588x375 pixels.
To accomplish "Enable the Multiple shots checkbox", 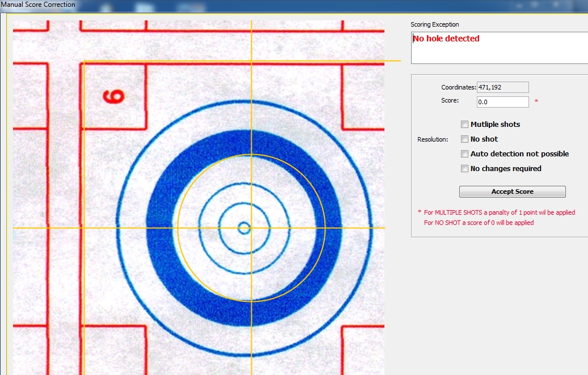I will pos(465,125).
